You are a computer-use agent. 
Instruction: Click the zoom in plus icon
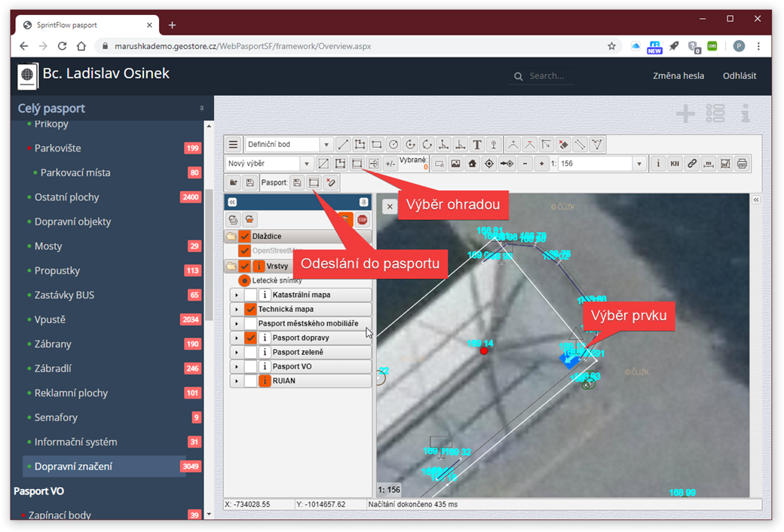[x=541, y=164]
